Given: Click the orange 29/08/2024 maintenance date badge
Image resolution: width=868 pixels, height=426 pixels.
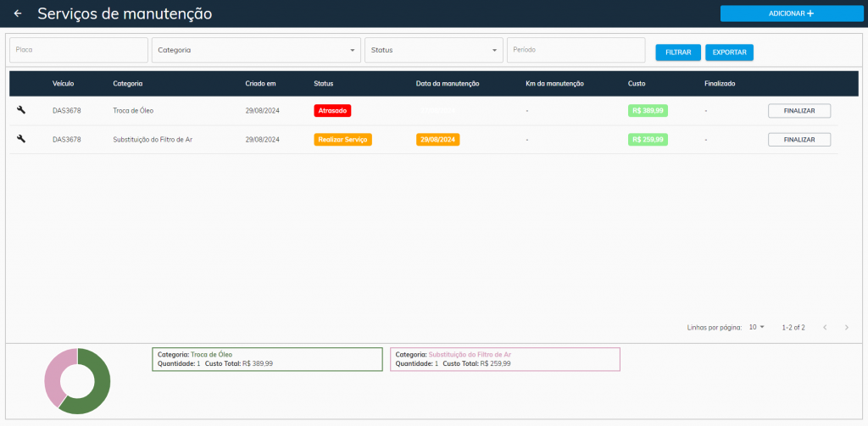Looking at the screenshot, I should tap(438, 140).
